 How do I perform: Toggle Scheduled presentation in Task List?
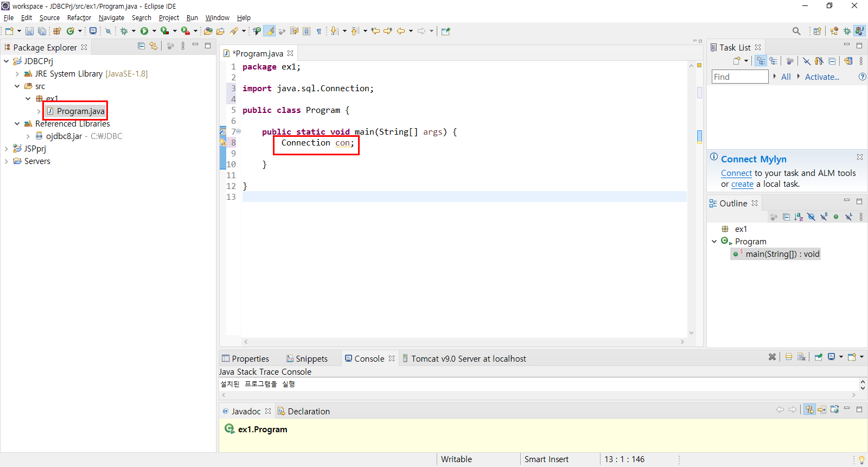coord(773,61)
